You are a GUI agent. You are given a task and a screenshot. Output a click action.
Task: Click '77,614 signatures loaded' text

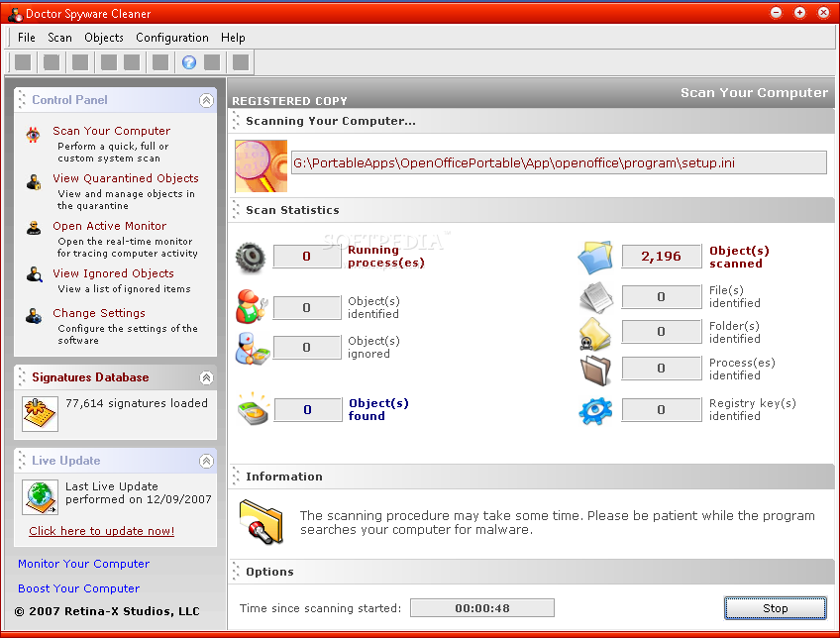pos(137,403)
